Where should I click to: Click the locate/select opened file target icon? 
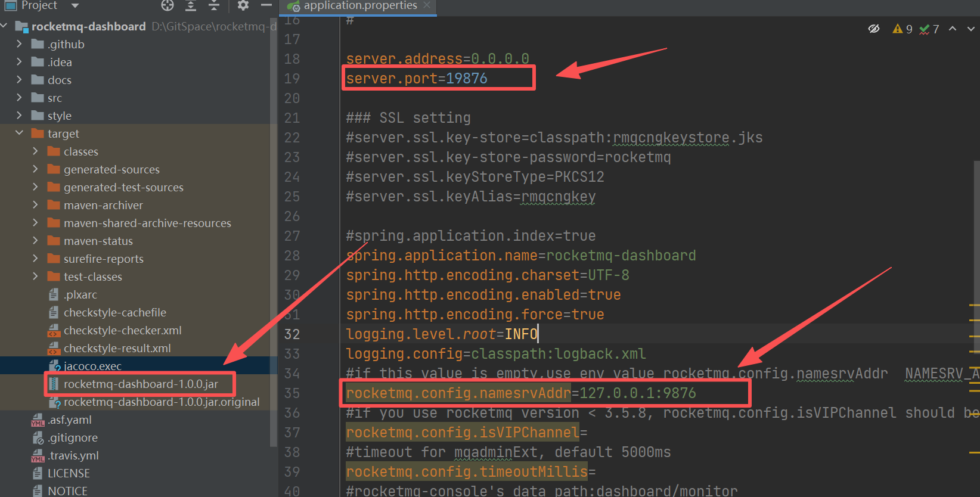168,5
